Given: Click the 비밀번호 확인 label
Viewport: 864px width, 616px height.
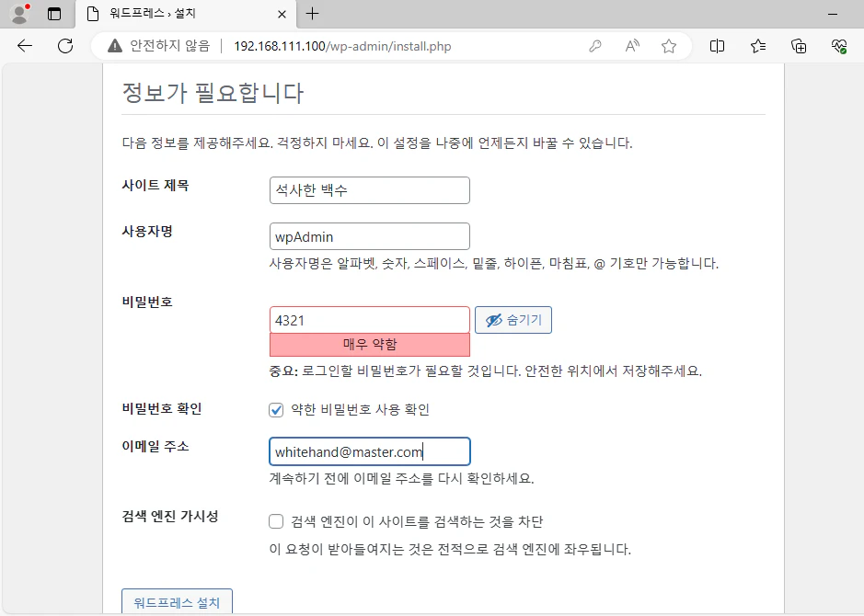Looking at the screenshot, I should [162, 408].
